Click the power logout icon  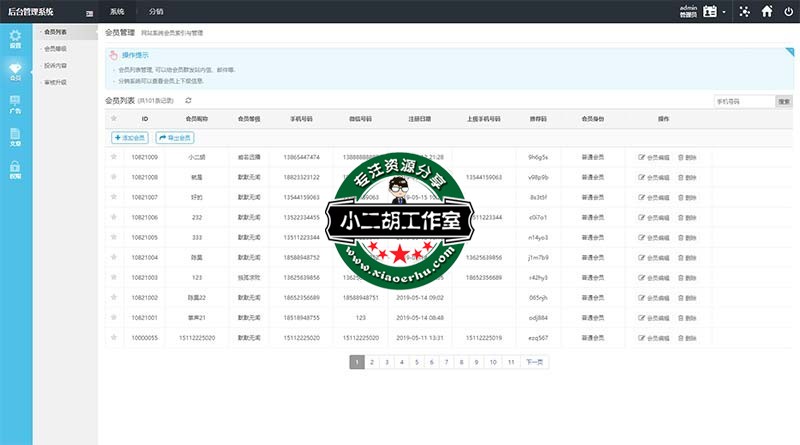coord(788,12)
